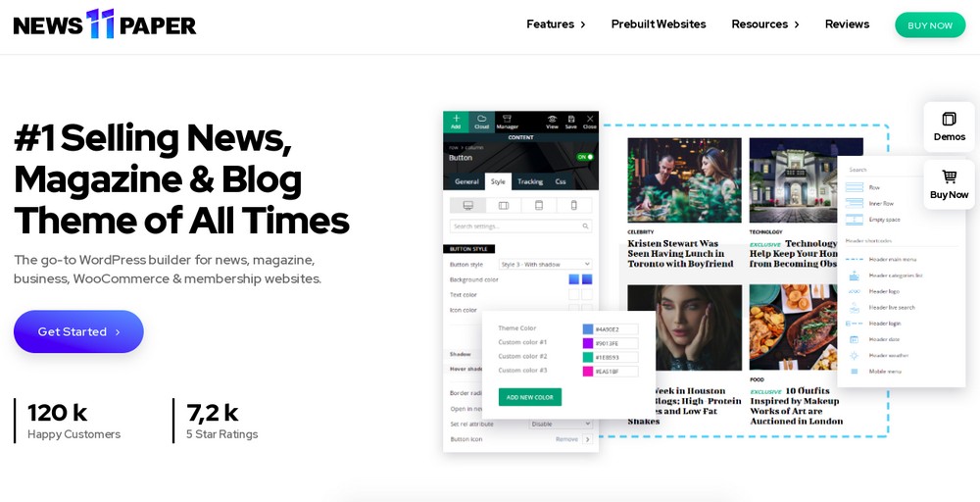Select the desktop viewport icon
Screen dimensions: 980x502
pos(467,205)
